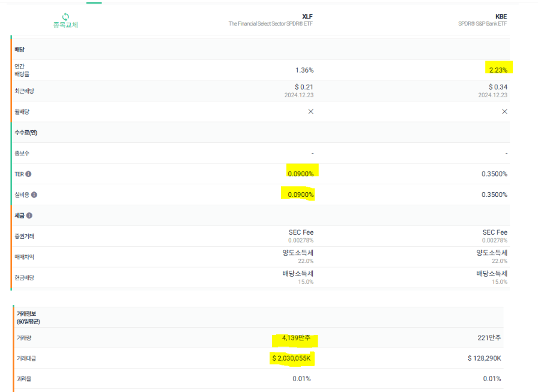
Task: Click KBE annual dividend yield 2.23%
Action: pos(498,70)
